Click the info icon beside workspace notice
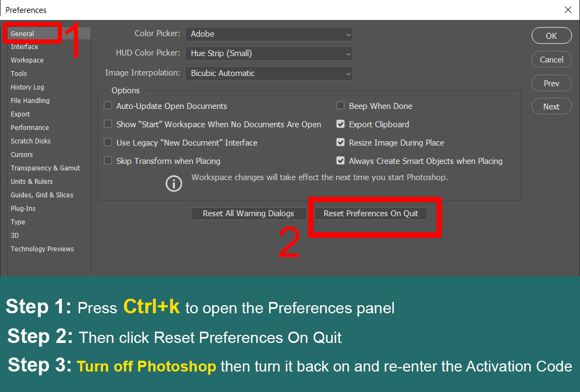 point(174,183)
